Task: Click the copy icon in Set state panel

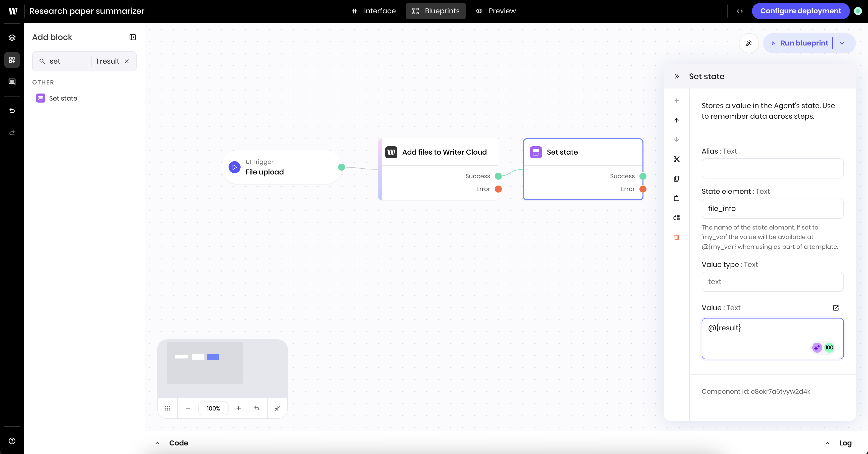Action: pyautogui.click(x=676, y=179)
